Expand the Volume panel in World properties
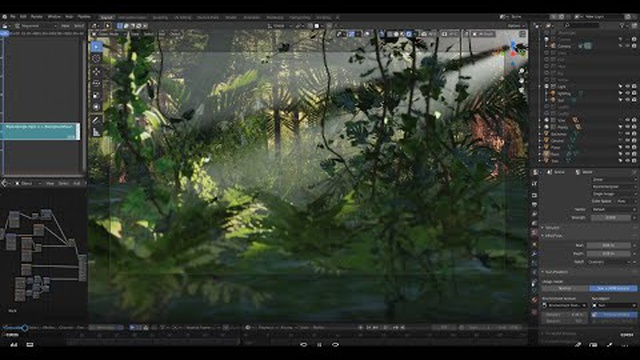This screenshot has height=360, width=640. click(552, 227)
